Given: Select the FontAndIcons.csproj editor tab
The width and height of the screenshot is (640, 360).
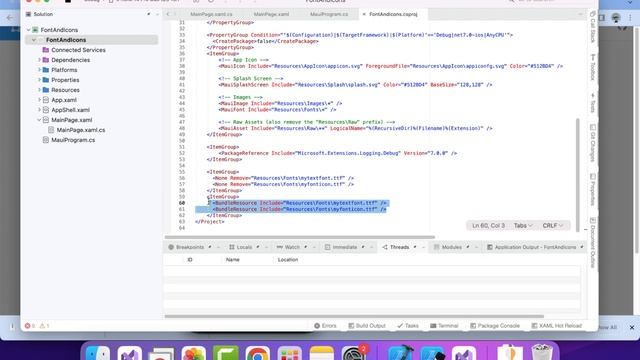Looking at the screenshot, I should point(393,14).
